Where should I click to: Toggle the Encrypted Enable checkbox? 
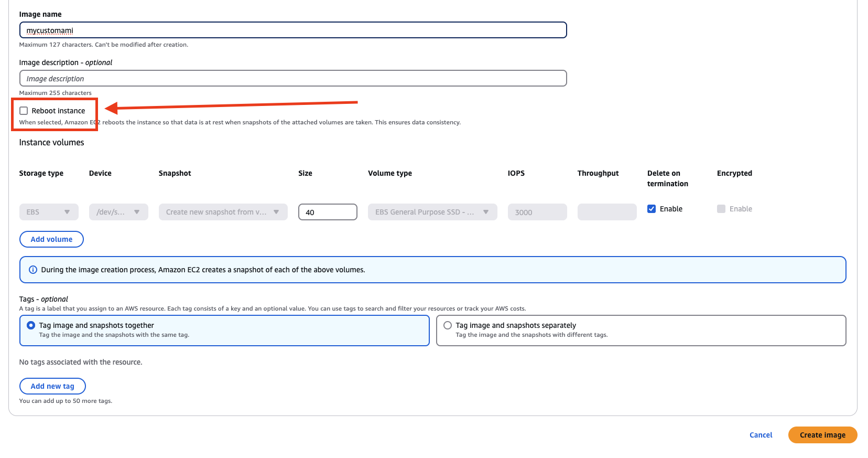pos(721,209)
